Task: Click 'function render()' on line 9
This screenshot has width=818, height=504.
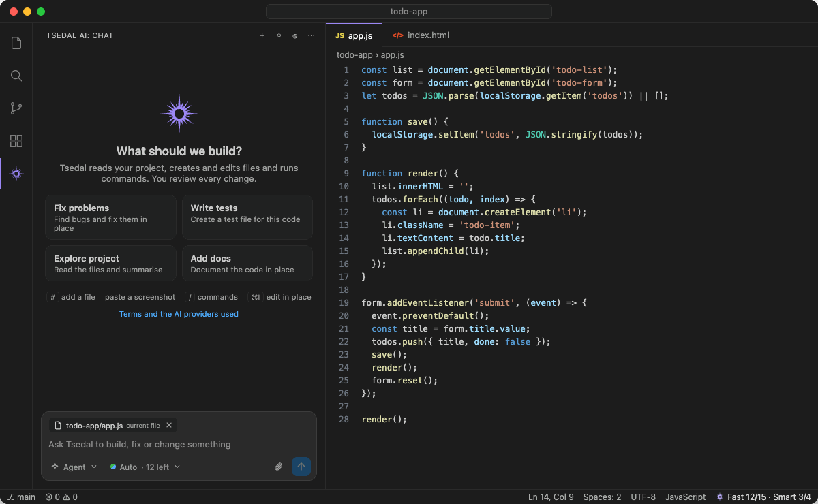Action: pos(405,173)
